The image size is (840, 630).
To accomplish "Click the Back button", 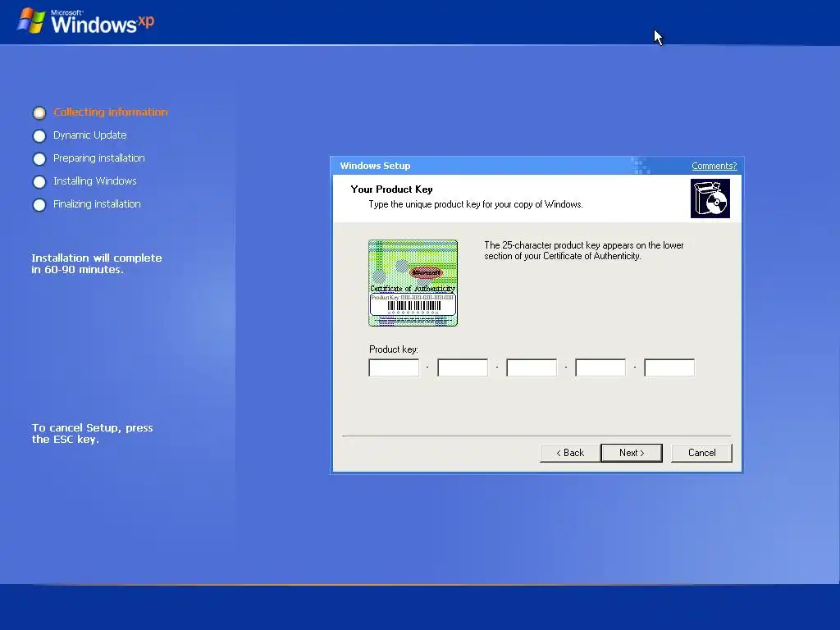I will (x=570, y=453).
